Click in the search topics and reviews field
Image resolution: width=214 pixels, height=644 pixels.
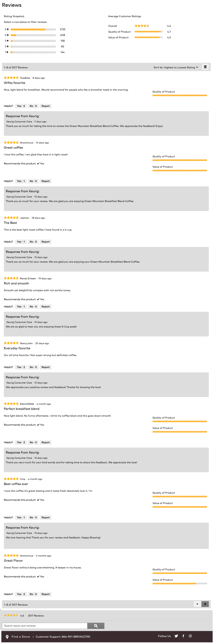pos(45,626)
